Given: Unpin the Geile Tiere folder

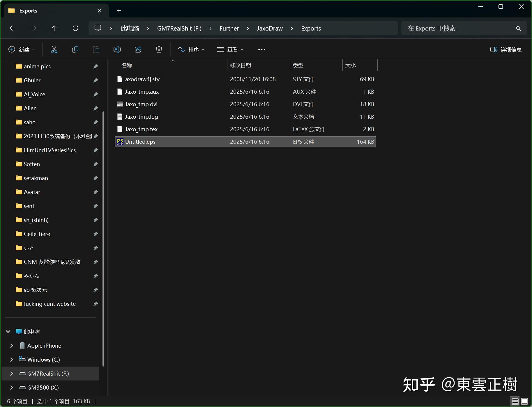Looking at the screenshot, I should point(96,234).
